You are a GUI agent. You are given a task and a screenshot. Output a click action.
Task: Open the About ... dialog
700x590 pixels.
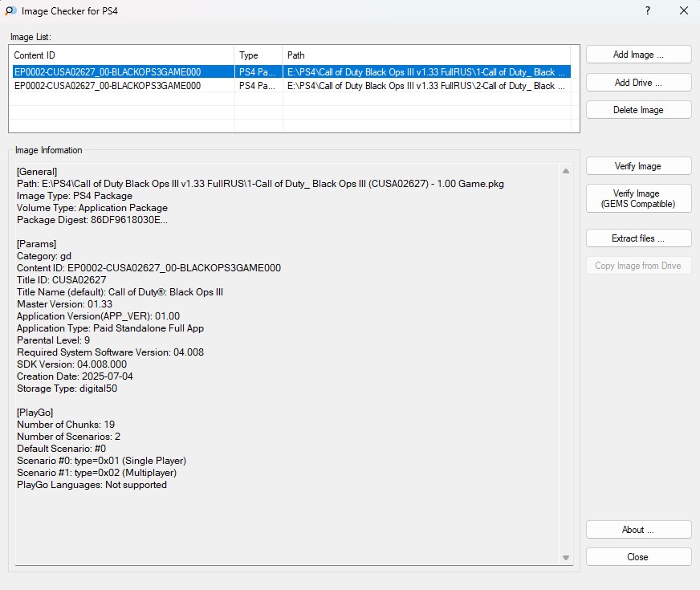pyautogui.click(x=638, y=530)
